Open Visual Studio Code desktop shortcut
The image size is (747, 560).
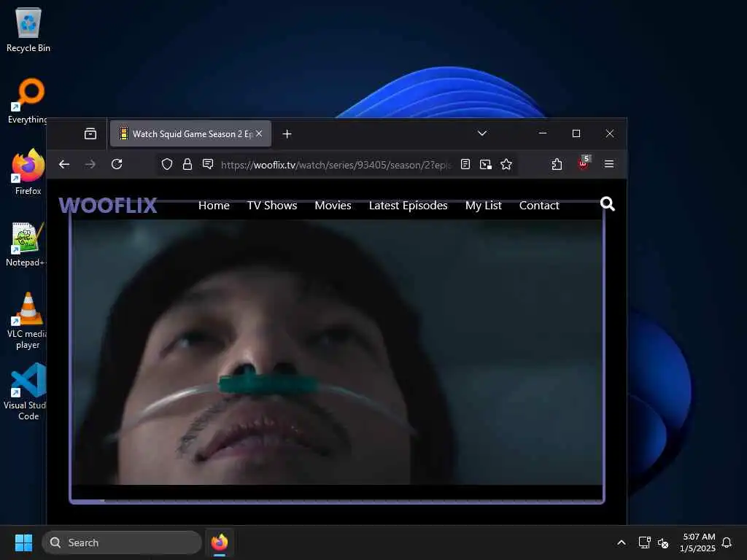(x=26, y=392)
